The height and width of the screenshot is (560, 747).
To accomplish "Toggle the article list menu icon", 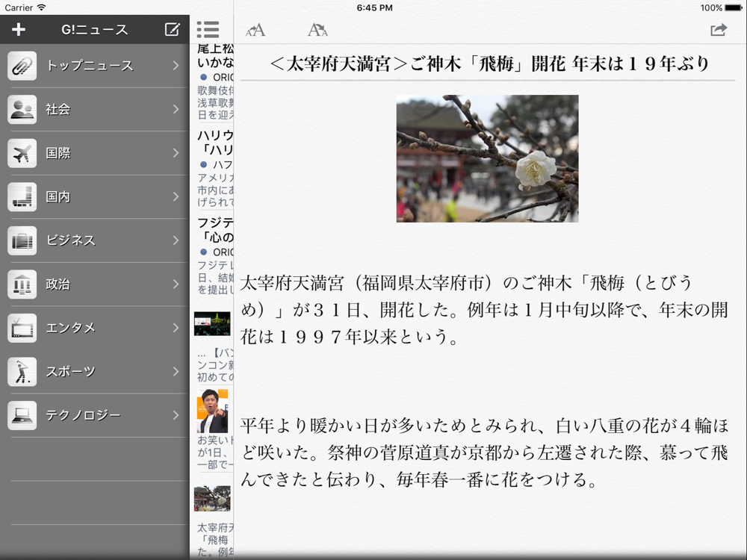I will click(x=208, y=30).
